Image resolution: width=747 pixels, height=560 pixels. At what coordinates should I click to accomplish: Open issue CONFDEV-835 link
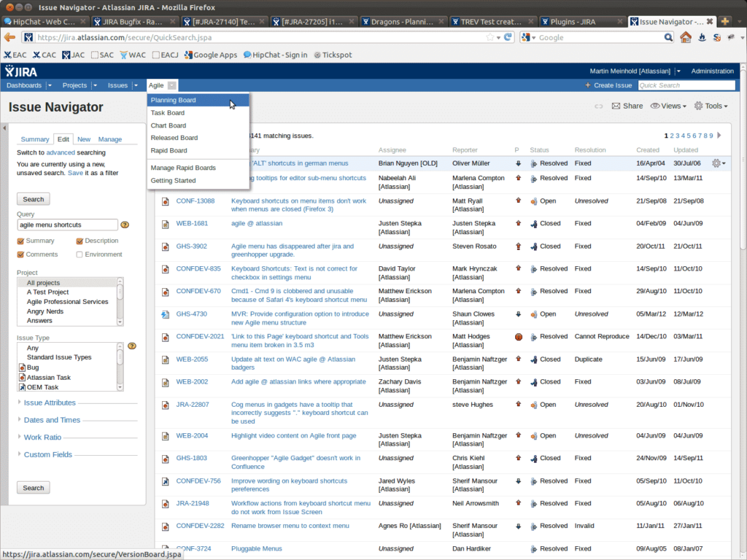198,268
